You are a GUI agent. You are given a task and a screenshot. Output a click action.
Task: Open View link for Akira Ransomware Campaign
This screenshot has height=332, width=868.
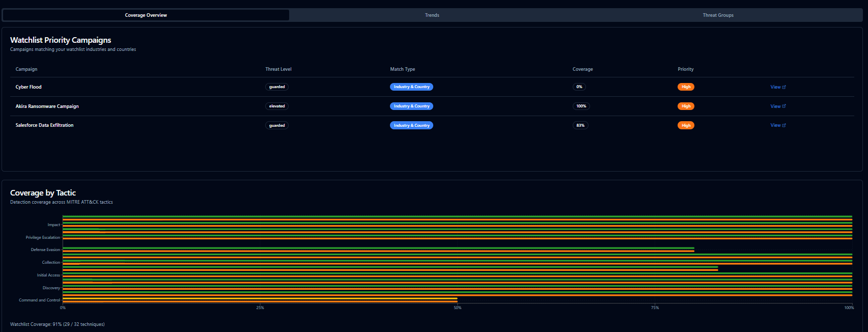tap(778, 106)
